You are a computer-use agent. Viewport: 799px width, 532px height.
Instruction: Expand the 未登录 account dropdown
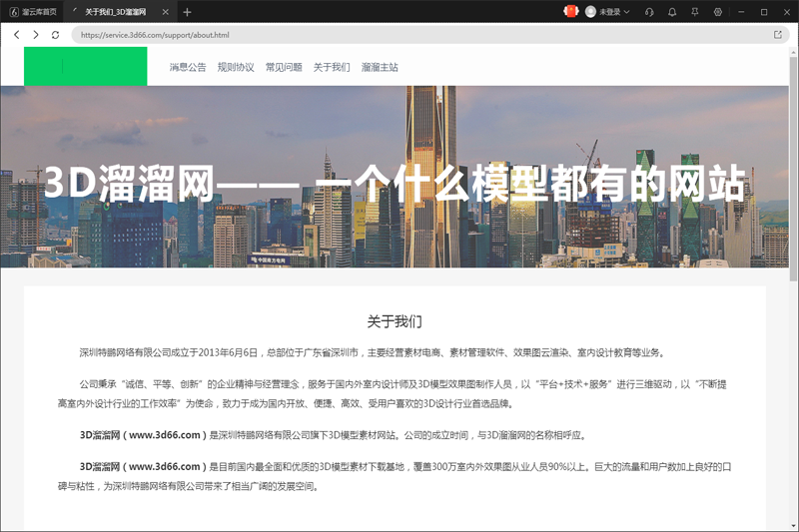point(608,12)
